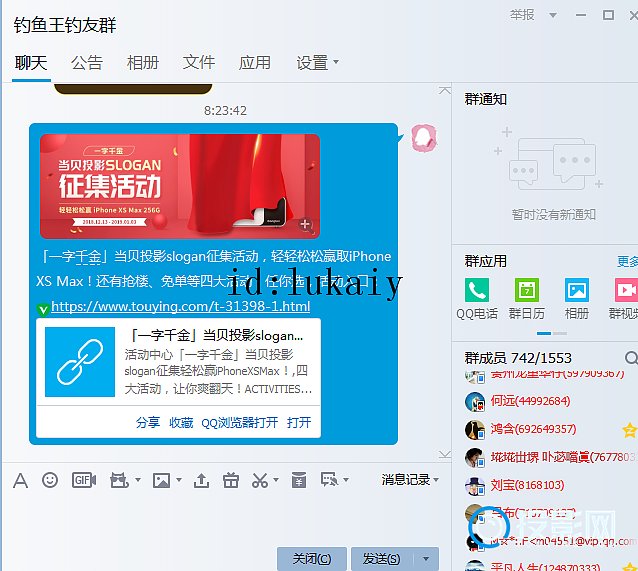Open the GIF video icon
Screen dimensions: 638x571
(84, 480)
